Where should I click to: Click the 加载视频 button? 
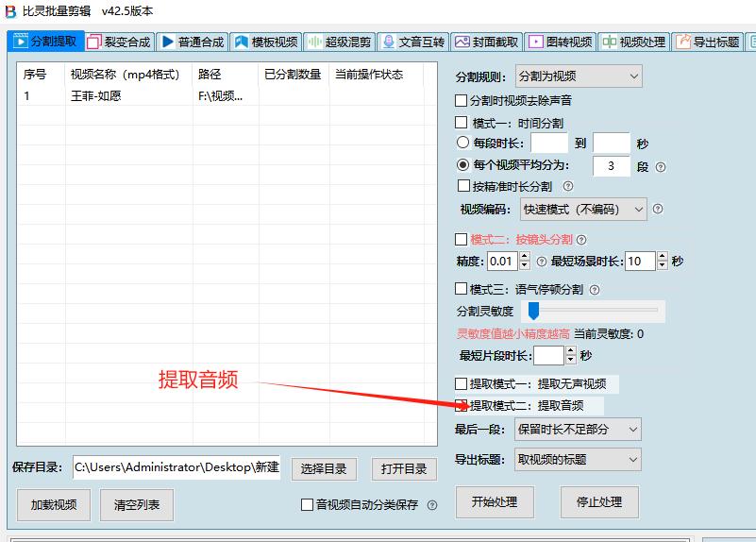tap(54, 505)
